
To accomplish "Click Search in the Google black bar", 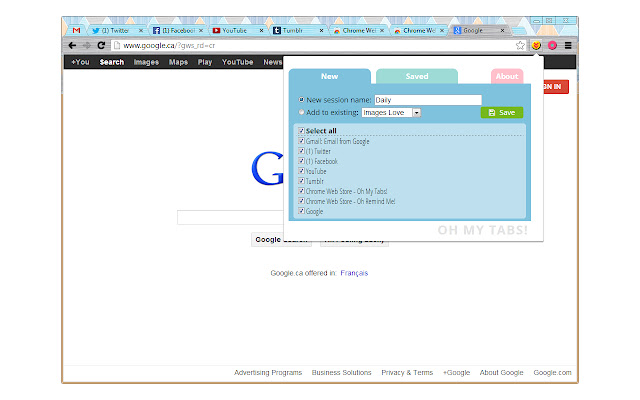I will (x=111, y=62).
